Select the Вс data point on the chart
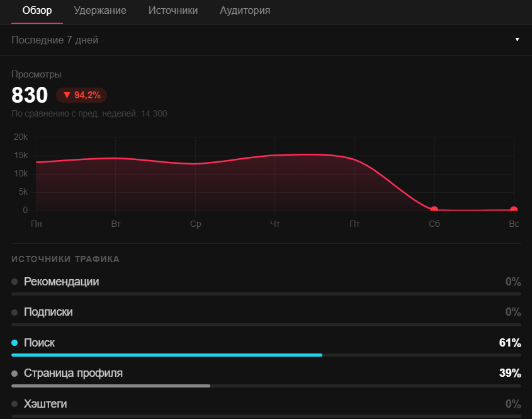This screenshot has height=419, width=532. 514,209
